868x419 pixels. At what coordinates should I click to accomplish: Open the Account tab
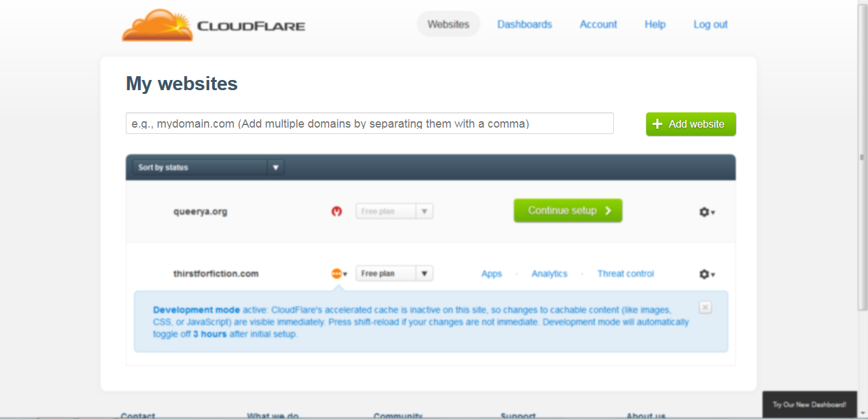[598, 24]
